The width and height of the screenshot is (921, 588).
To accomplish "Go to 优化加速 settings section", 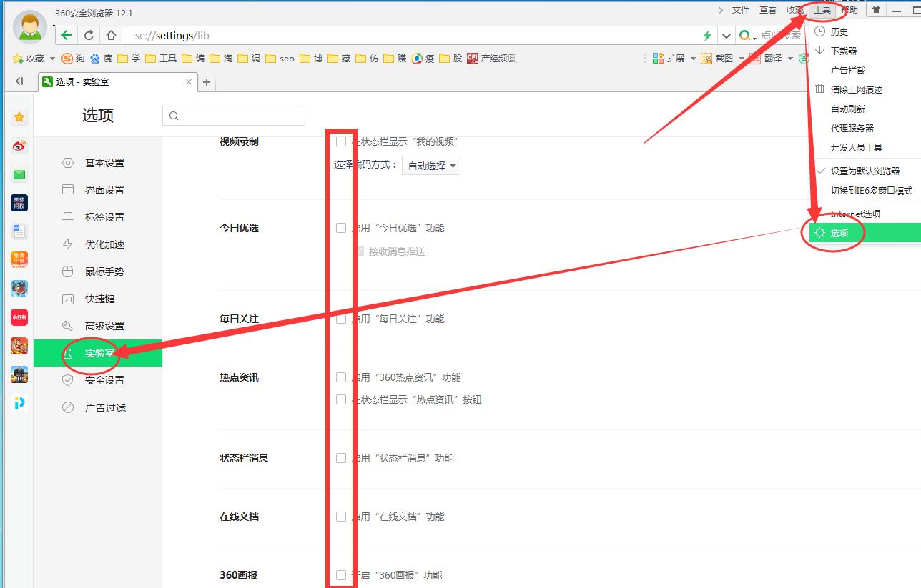I will (x=98, y=244).
